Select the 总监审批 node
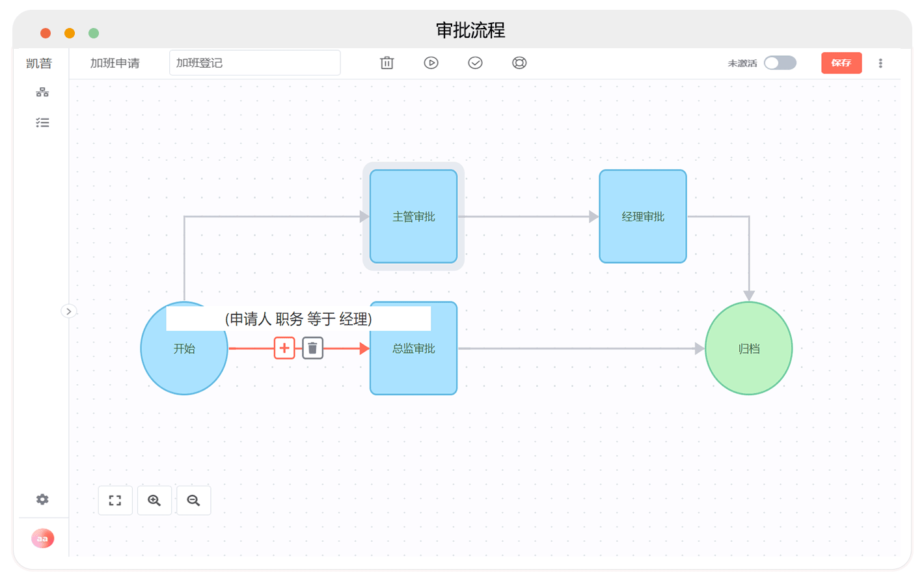This screenshot has width=924, height=586. pos(414,348)
